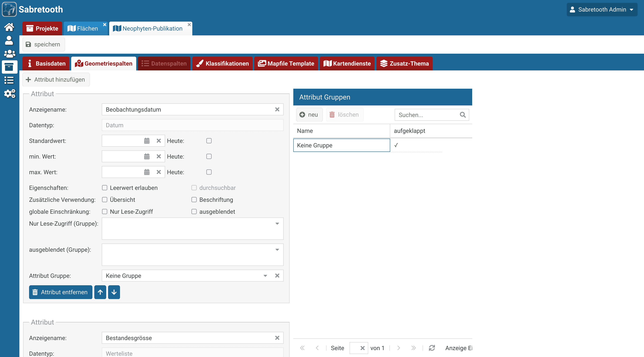Go to next page of group list
This screenshot has height=357, width=644.
[x=399, y=348]
